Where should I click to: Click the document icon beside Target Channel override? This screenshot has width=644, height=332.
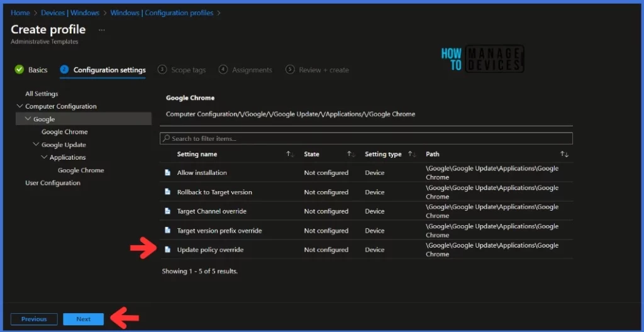(167, 211)
